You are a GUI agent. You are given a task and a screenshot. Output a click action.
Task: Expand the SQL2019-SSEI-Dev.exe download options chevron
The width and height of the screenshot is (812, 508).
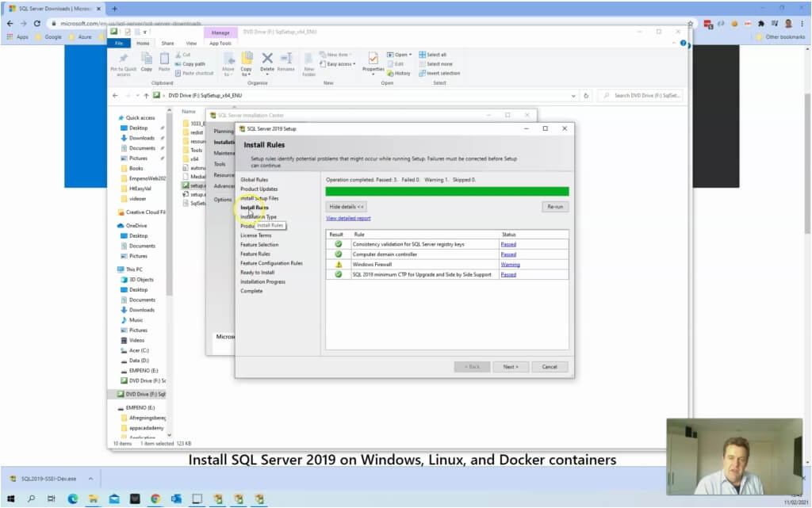point(90,479)
